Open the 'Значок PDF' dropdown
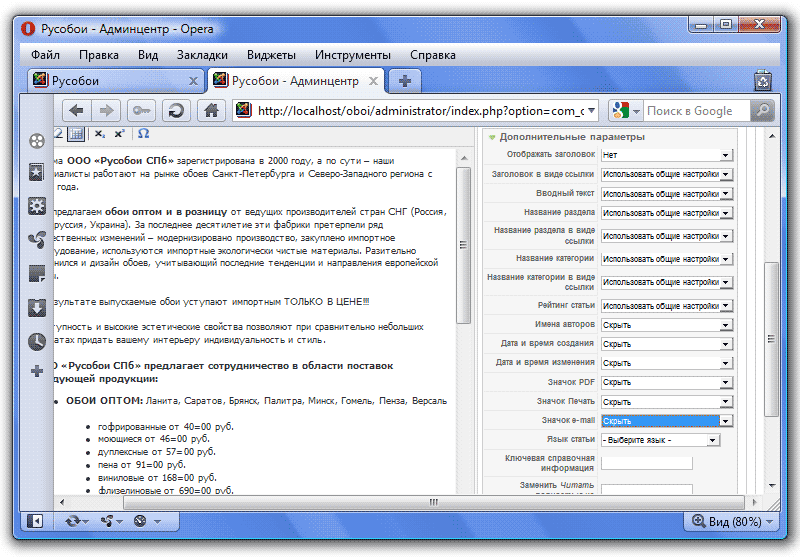Image resolution: width=800 pixels, height=560 pixels. pyautogui.click(x=666, y=382)
